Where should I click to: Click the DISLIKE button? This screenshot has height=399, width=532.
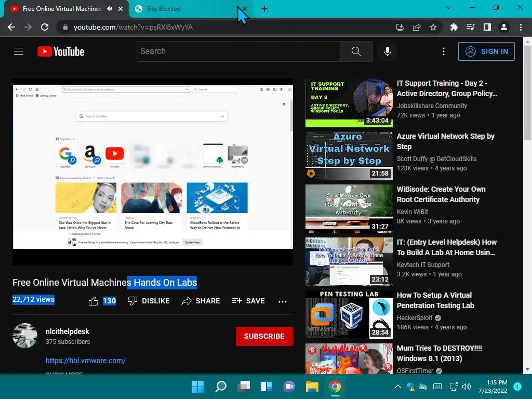point(149,301)
